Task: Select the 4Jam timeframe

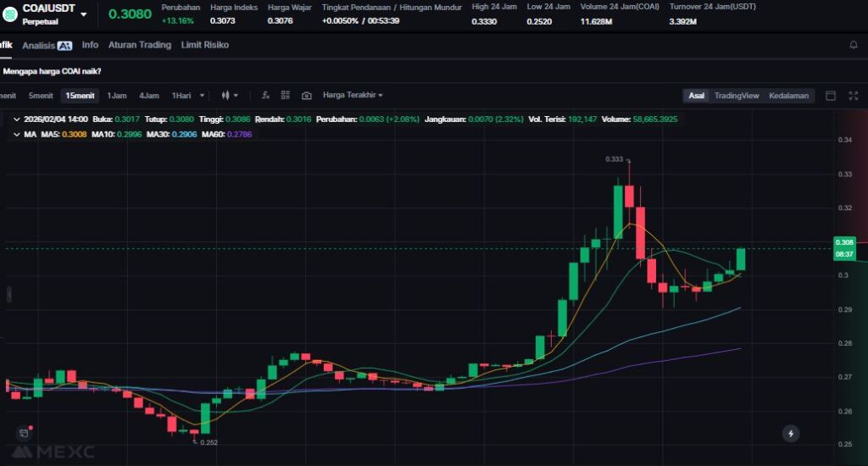Action: tap(148, 96)
